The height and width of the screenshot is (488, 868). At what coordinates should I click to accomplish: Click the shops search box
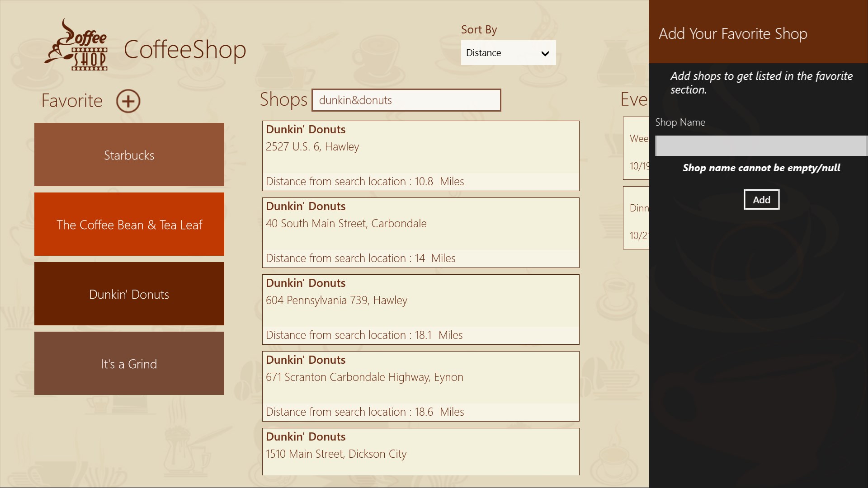click(x=406, y=100)
